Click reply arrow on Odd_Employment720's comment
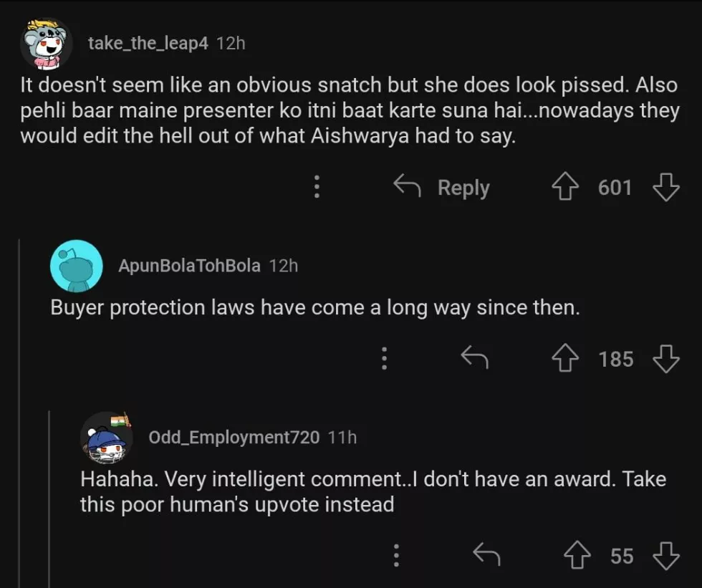 tap(486, 555)
